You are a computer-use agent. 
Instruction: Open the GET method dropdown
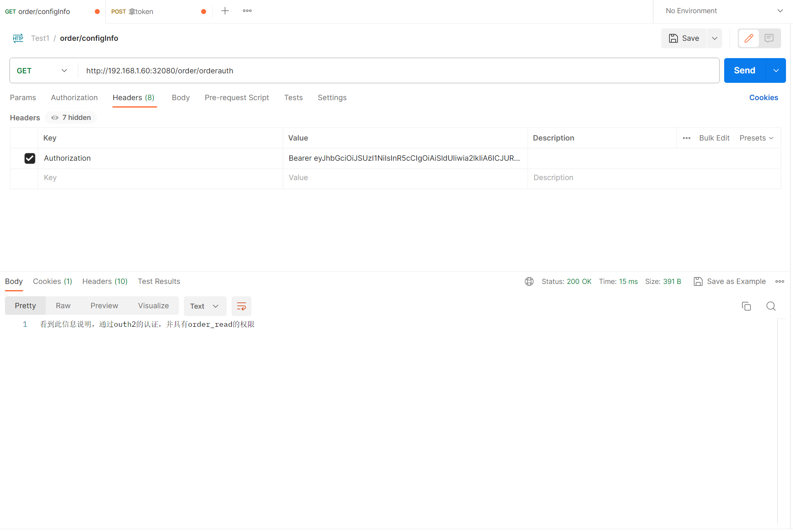[42, 71]
